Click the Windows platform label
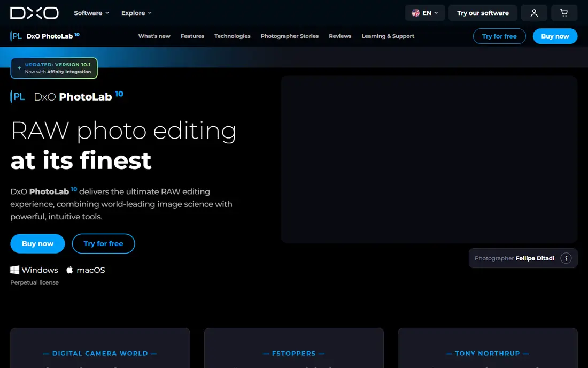588x368 pixels. (40, 270)
